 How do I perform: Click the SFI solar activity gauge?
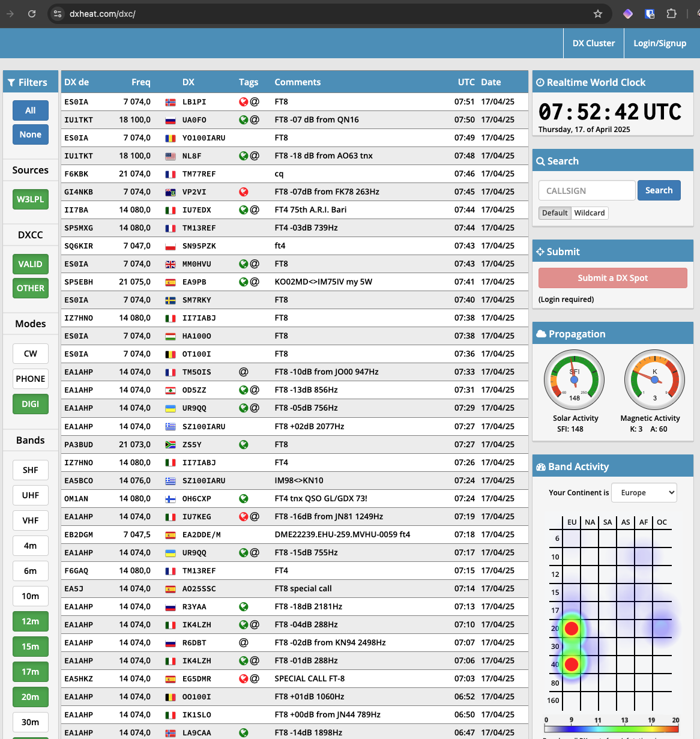574,380
